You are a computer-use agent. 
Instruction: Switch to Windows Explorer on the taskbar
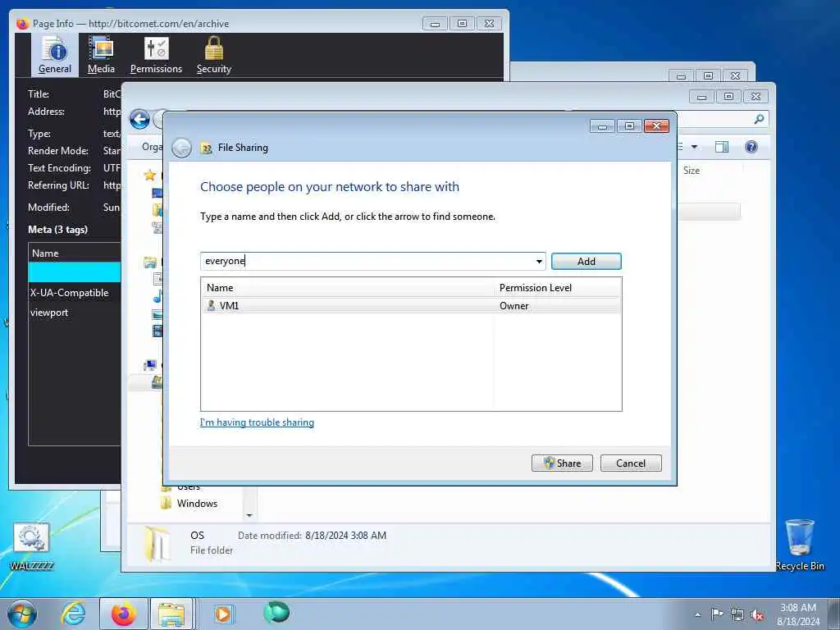pyautogui.click(x=171, y=614)
